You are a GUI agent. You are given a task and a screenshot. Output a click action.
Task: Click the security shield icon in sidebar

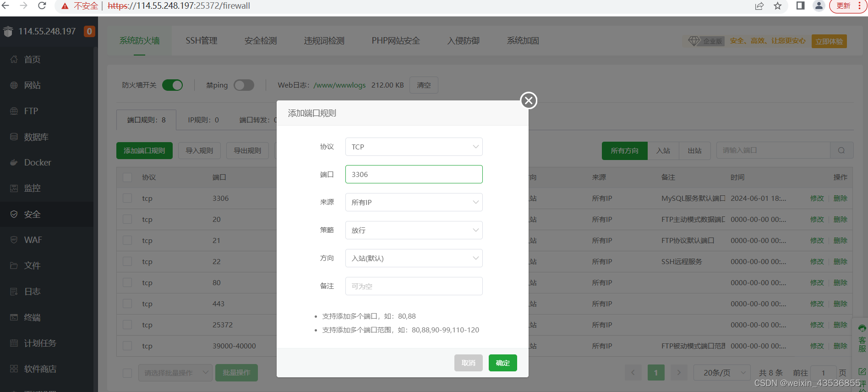[x=14, y=214]
